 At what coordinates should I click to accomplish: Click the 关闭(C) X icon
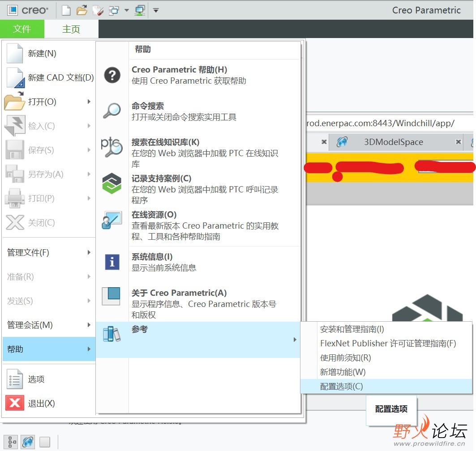click(x=15, y=222)
